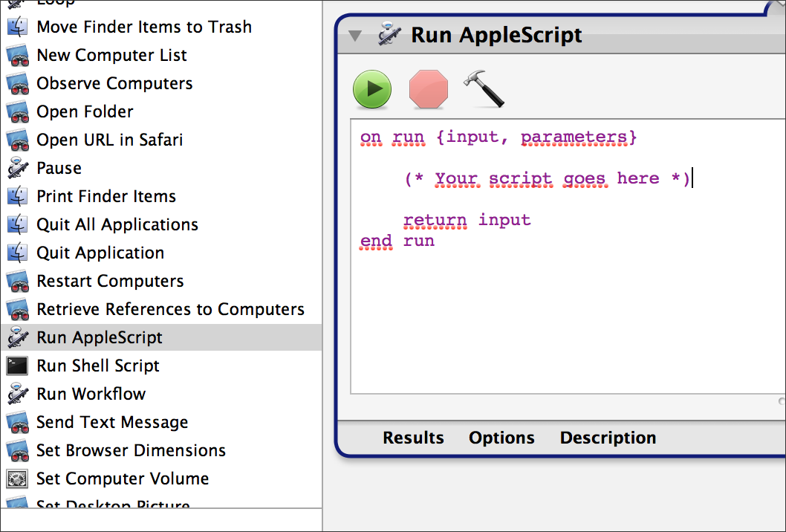Image resolution: width=786 pixels, height=532 pixels.
Task: Click the Move Finder Items to Trash icon
Action: click(x=18, y=27)
